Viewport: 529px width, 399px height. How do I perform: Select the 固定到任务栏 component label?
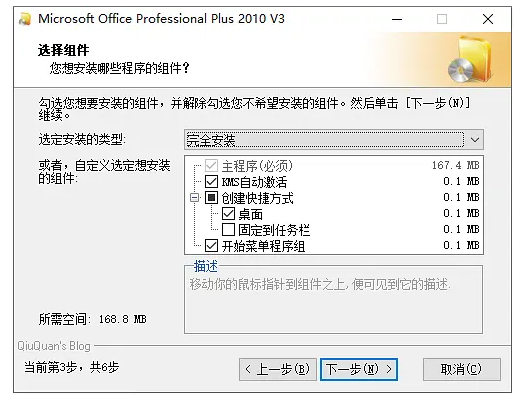274,230
